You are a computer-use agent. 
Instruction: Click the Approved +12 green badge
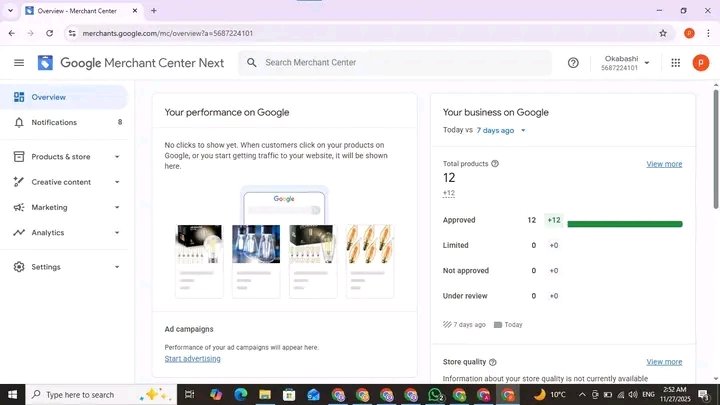coord(554,220)
